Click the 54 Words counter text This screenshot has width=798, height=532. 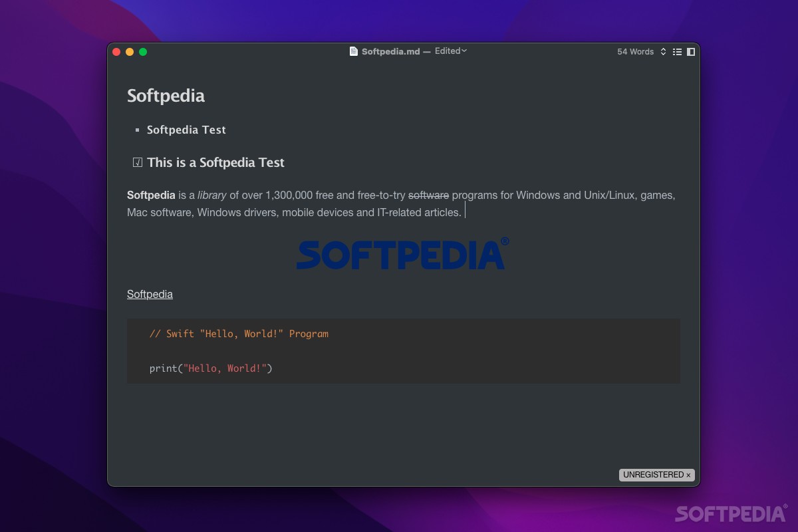coord(635,52)
